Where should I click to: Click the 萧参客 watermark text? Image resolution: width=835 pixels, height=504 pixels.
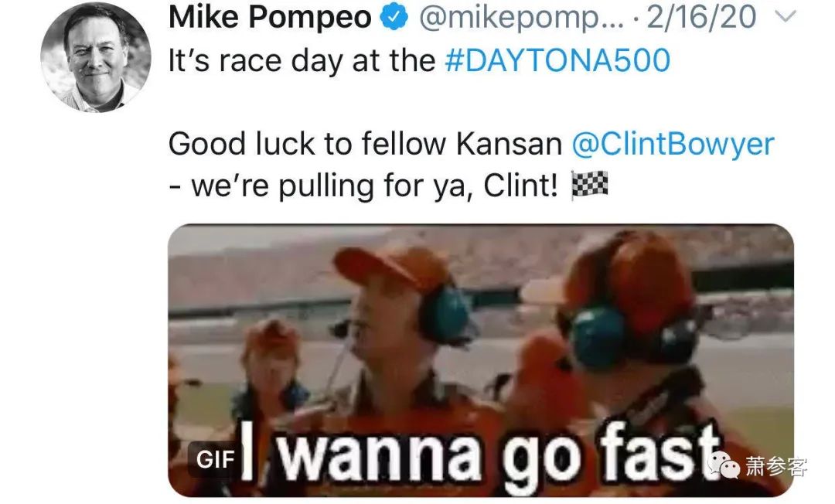tap(776, 467)
